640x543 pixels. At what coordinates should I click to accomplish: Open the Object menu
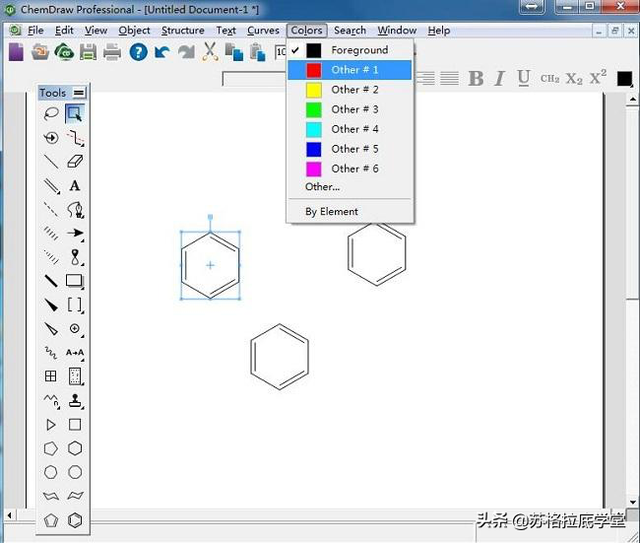(x=134, y=31)
